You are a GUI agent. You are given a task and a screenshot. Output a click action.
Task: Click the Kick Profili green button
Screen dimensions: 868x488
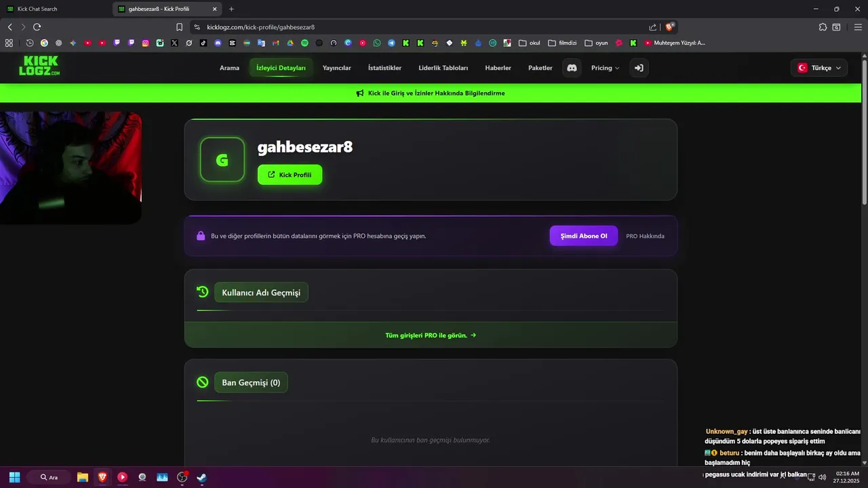[290, 175]
